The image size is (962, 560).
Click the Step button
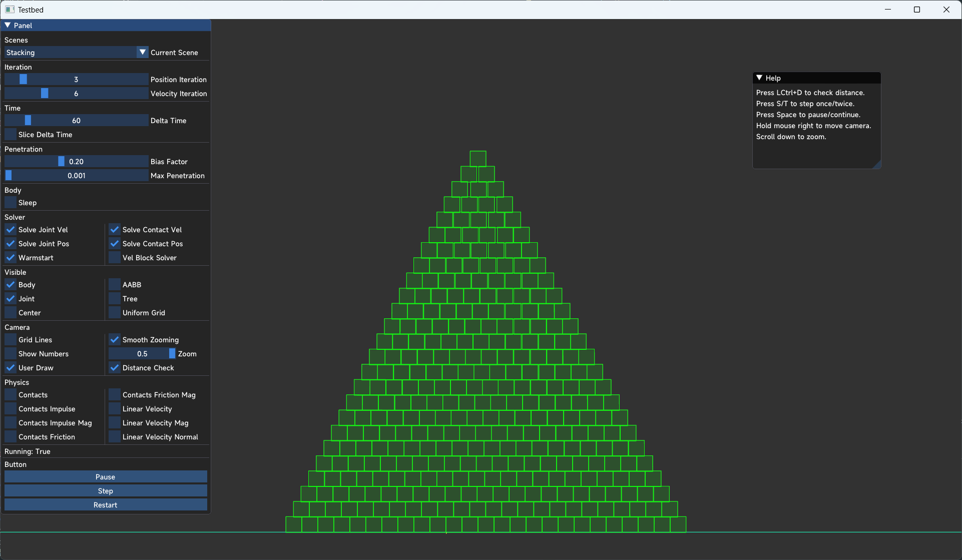point(106,491)
